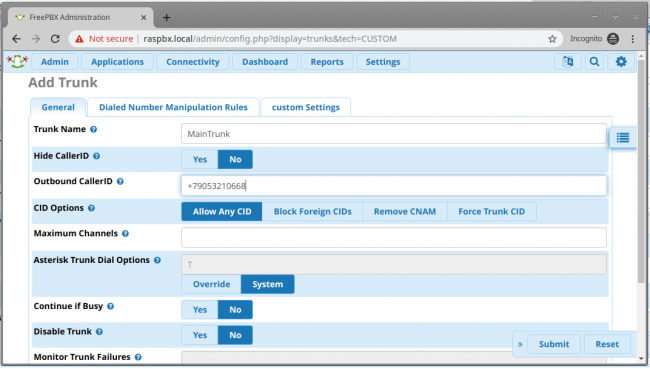Show help for Disable Trunk
Image resolution: width=650 pixels, height=369 pixels.
99,332
